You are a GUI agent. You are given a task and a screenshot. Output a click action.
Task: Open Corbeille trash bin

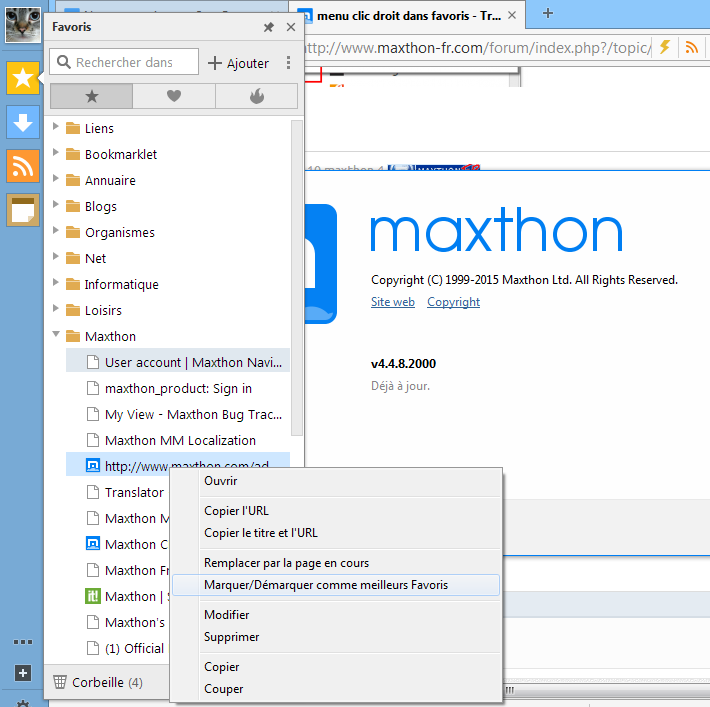98,683
